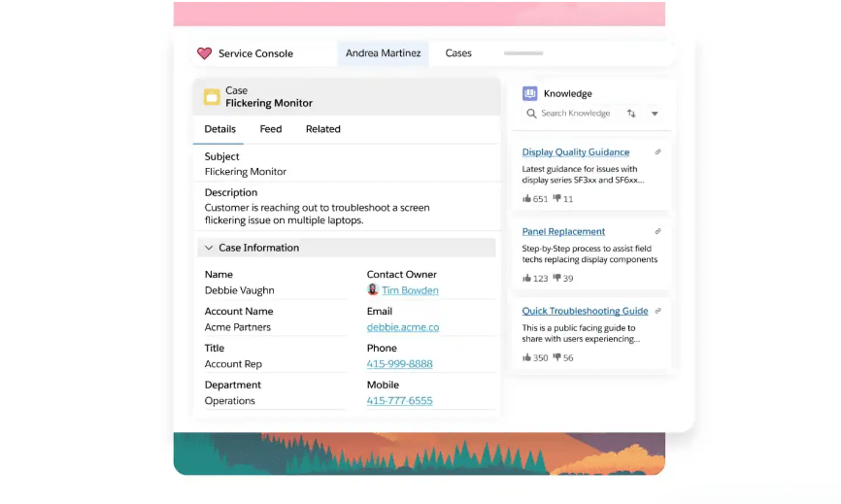The height and width of the screenshot is (504, 841).
Task: Click the Subject value Flickering Monitor
Action: pos(245,172)
